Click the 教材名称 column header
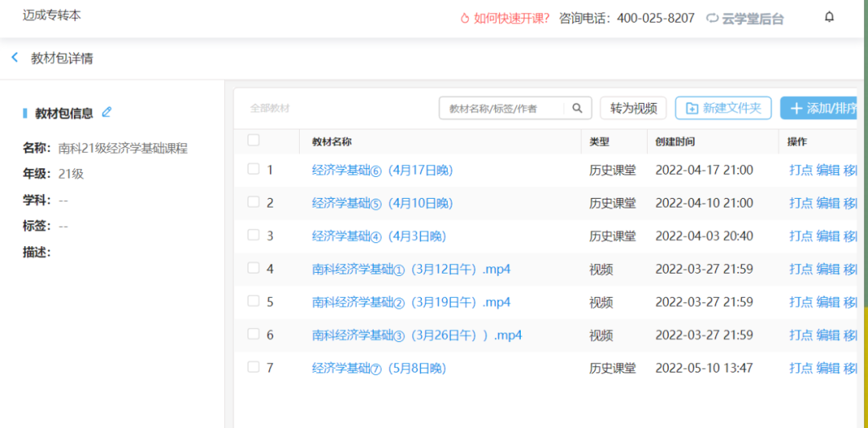The image size is (868, 428). coord(332,142)
